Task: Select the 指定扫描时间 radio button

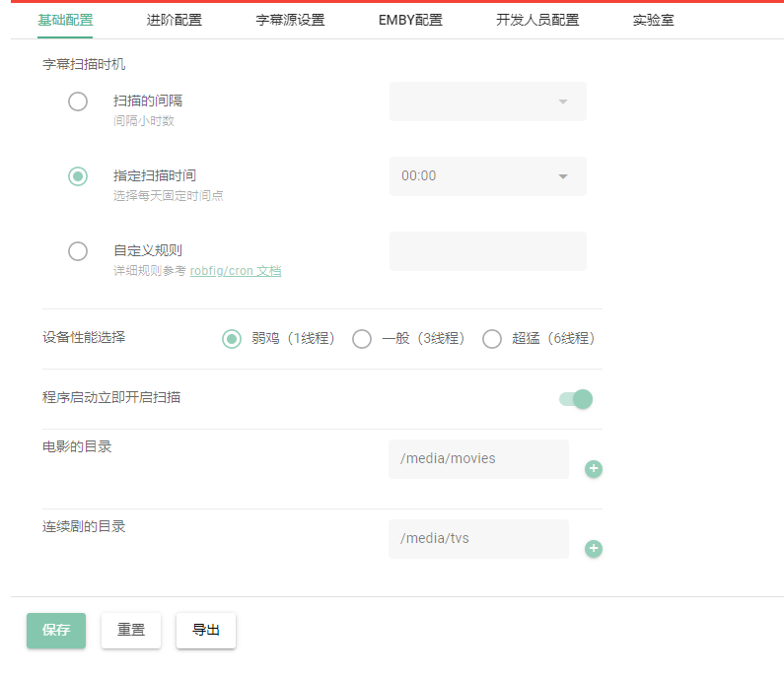Action: click(x=78, y=176)
